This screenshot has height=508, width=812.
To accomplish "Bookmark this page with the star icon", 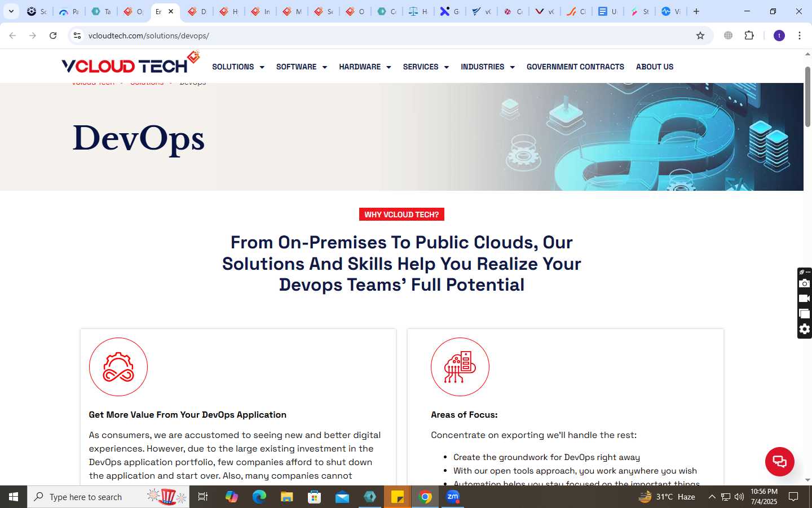I will pyautogui.click(x=700, y=36).
